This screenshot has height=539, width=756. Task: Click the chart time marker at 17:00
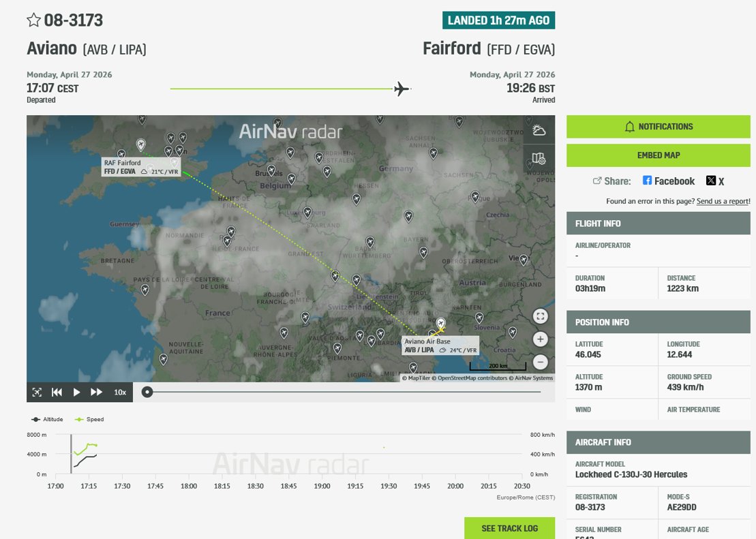55,486
